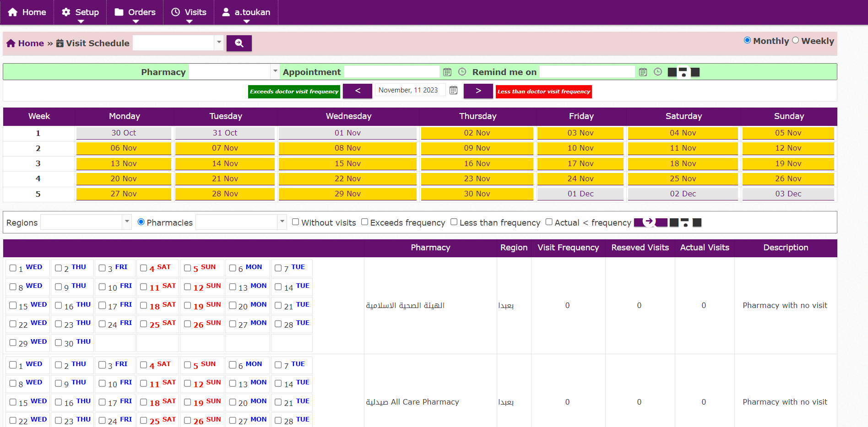This screenshot has width=868, height=427.
Task: Open the Visits menu
Action: click(189, 12)
